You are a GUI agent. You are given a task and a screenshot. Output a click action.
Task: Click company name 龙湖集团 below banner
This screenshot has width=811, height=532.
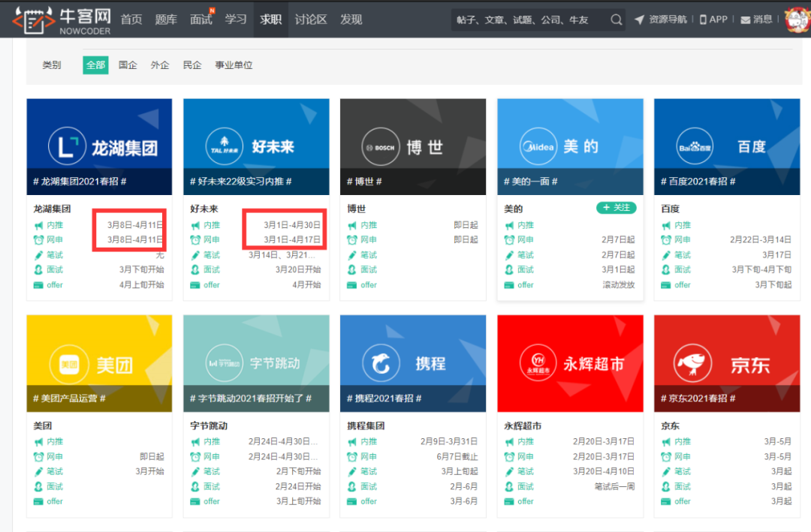[53, 209]
